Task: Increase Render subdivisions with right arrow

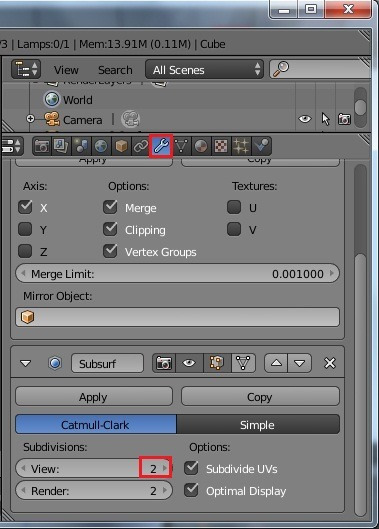Action: [165, 490]
